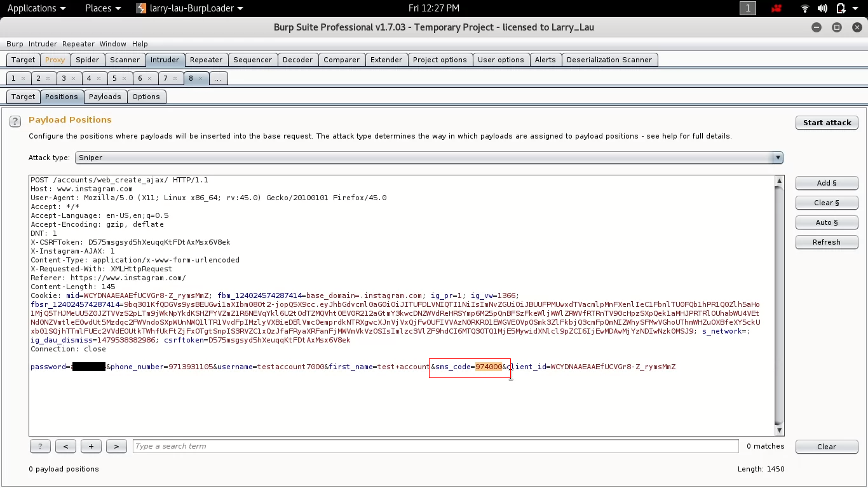Go to previous search match with the < button
868x488 pixels.
coord(65,447)
